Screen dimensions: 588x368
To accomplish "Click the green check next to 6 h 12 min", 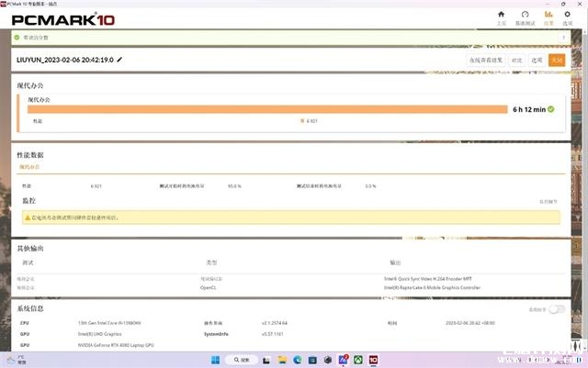I will click(551, 109).
